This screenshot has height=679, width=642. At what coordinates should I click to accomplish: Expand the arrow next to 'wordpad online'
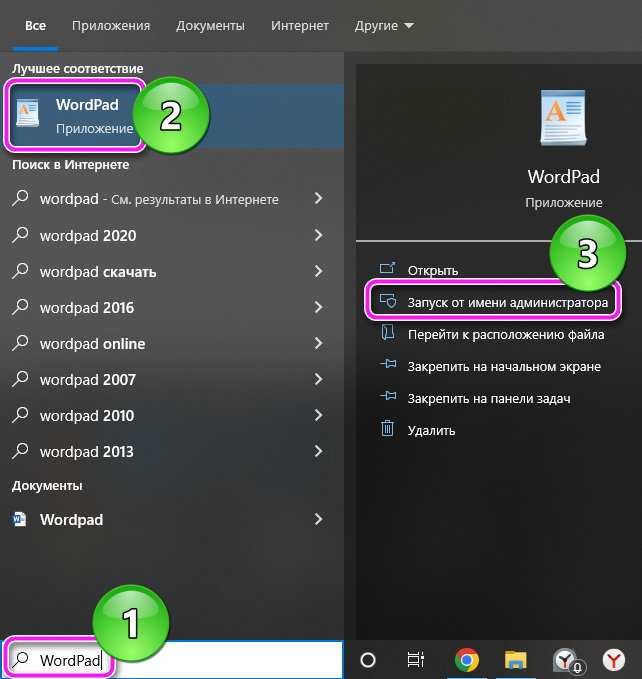click(x=319, y=343)
